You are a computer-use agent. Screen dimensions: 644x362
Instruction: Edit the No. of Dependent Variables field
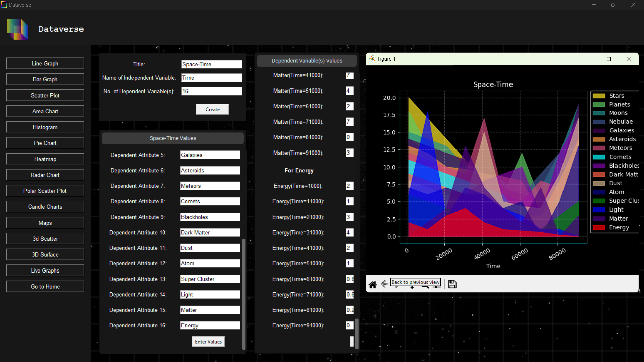211,91
